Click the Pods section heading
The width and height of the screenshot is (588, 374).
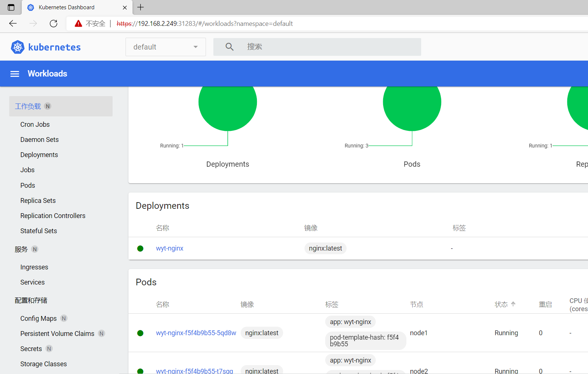(146, 282)
